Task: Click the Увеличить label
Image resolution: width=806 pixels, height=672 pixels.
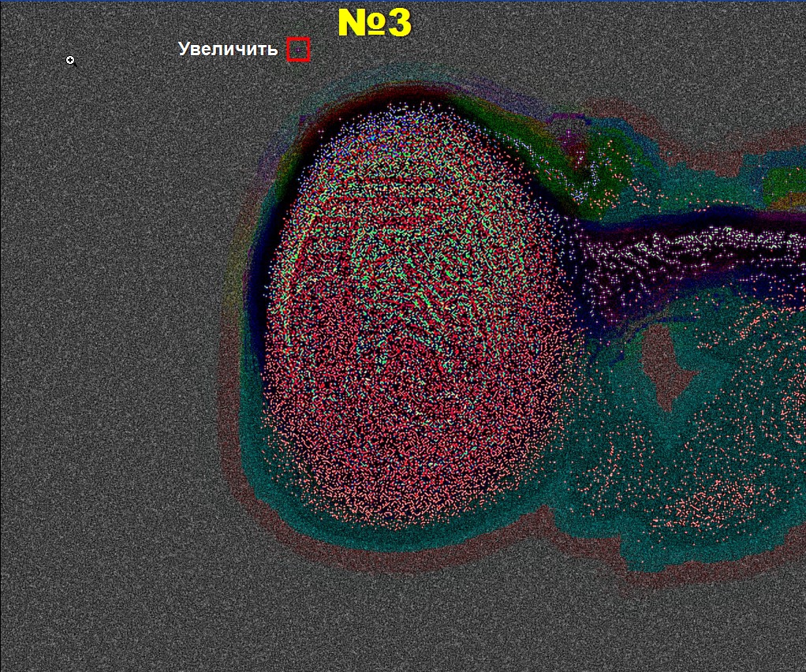Action: point(228,49)
